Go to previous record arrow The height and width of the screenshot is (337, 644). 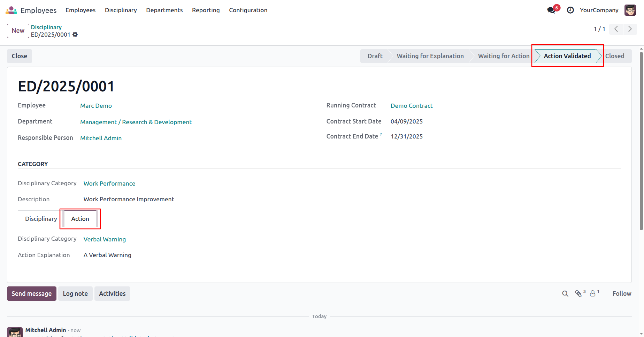point(616,29)
